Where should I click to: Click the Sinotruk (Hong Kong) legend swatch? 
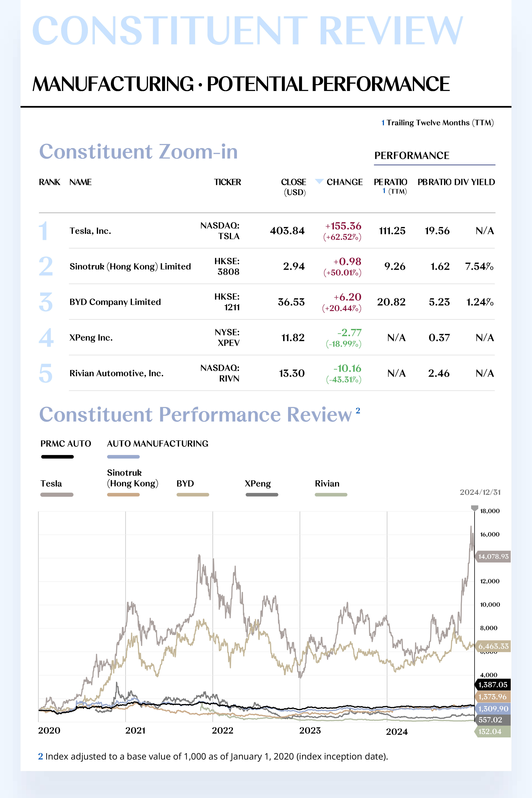pos(123,495)
